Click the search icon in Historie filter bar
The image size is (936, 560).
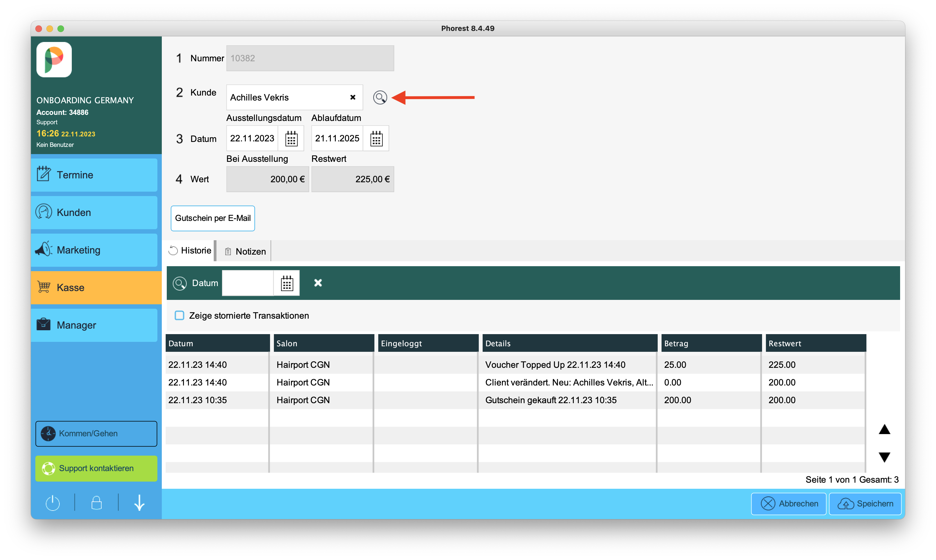pyautogui.click(x=179, y=283)
